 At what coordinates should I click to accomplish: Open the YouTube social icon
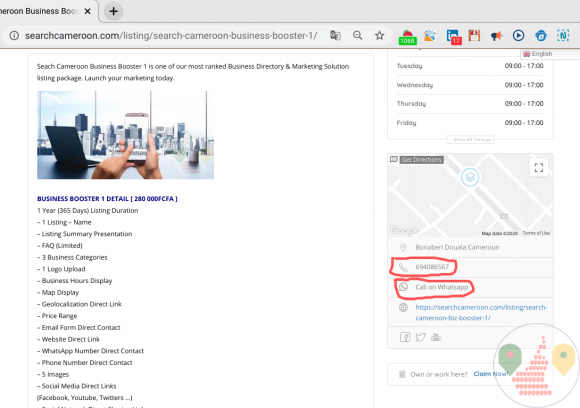coord(436,337)
